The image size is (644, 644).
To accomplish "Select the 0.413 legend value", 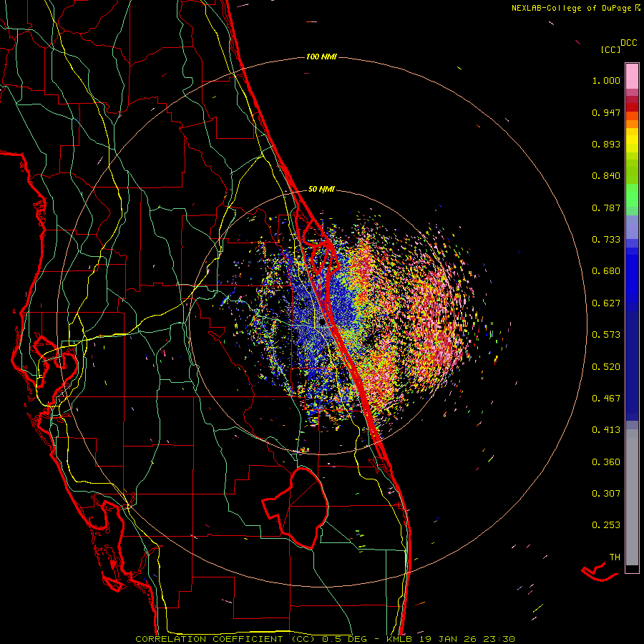I will [606, 430].
